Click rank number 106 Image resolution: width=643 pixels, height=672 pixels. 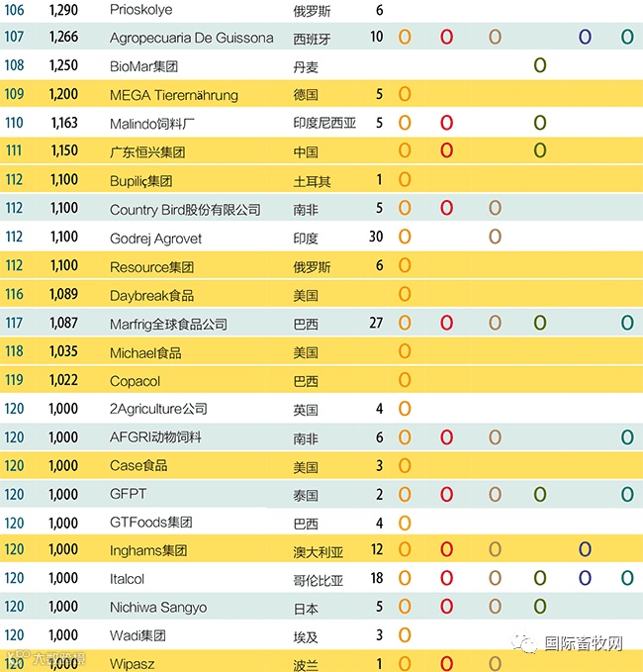[14, 10]
